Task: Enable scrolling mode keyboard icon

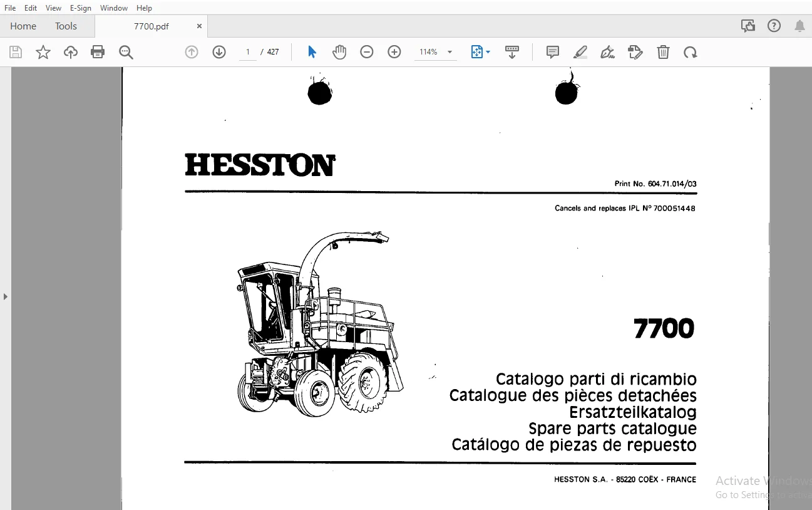Action: pyautogui.click(x=512, y=52)
